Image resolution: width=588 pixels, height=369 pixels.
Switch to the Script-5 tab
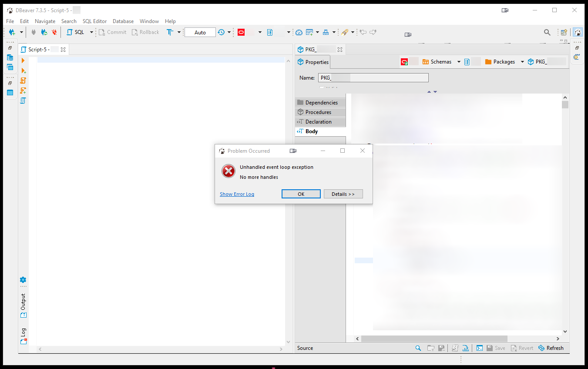click(x=38, y=49)
